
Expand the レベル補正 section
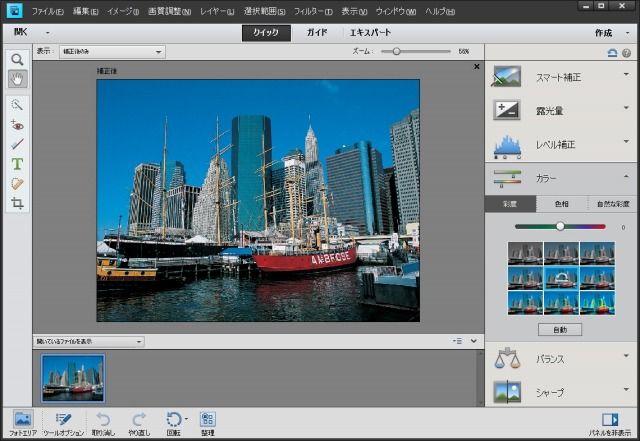[x=626, y=141]
